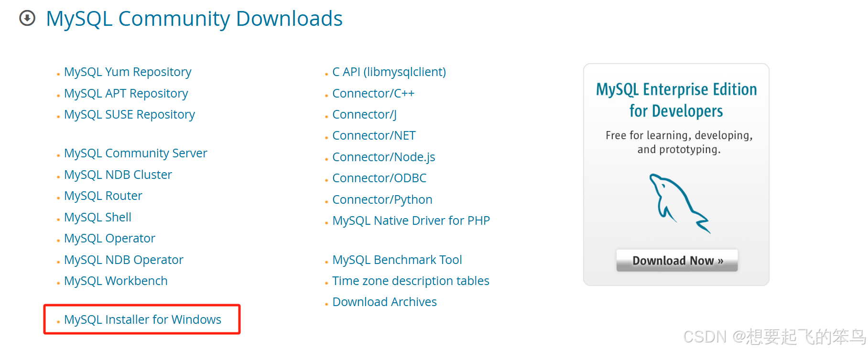Image resolution: width=868 pixels, height=352 pixels.
Task: Open Connector/Python download link
Action: (382, 199)
